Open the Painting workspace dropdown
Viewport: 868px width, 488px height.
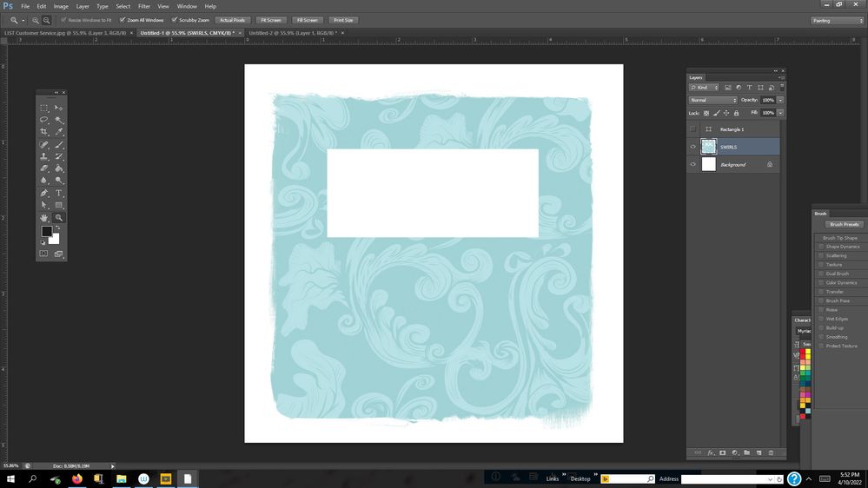[x=838, y=21]
